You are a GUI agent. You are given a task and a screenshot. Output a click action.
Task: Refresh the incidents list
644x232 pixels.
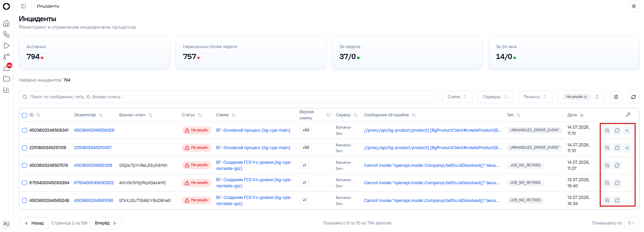pos(633,97)
